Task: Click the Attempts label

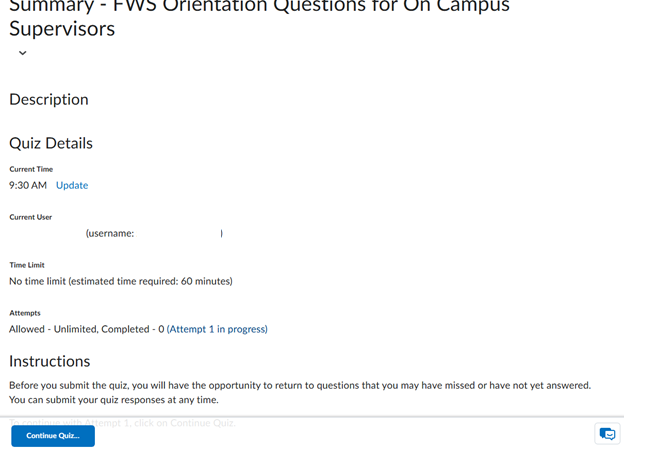Action: 25,313
